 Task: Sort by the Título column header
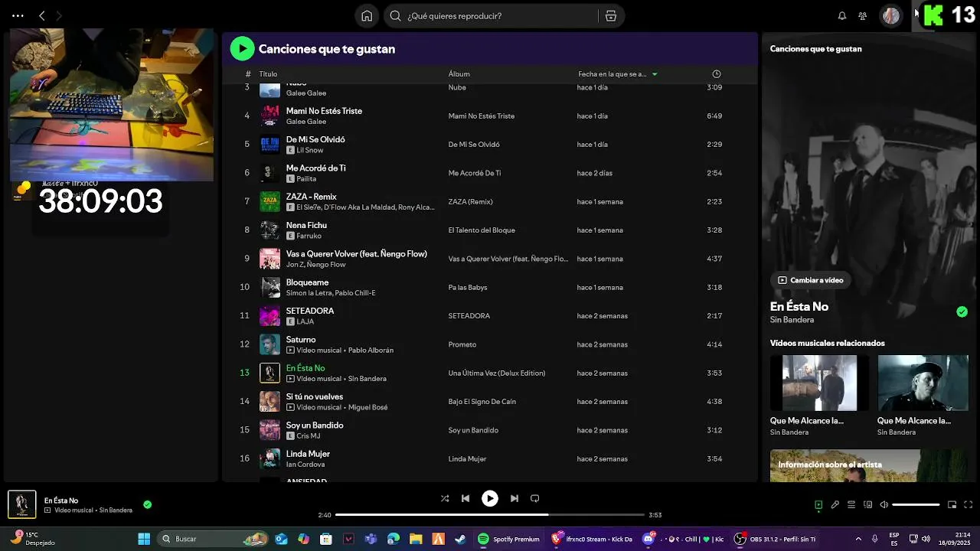coord(268,74)
